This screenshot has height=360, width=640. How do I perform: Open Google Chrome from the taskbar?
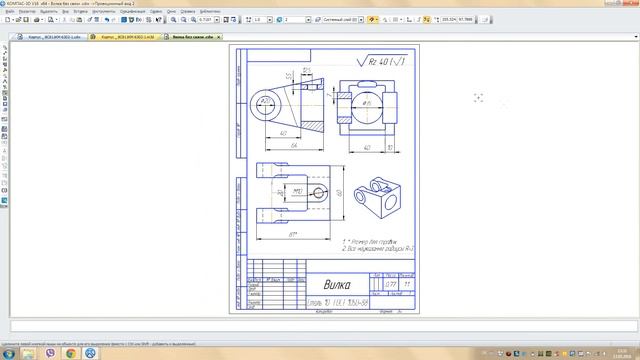coord(70,353)
